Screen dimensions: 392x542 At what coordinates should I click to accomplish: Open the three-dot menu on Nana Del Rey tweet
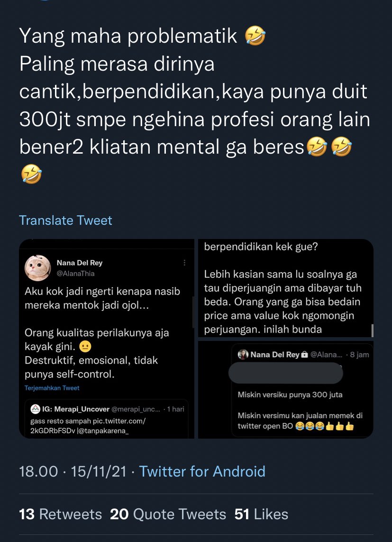coord(184,263)
